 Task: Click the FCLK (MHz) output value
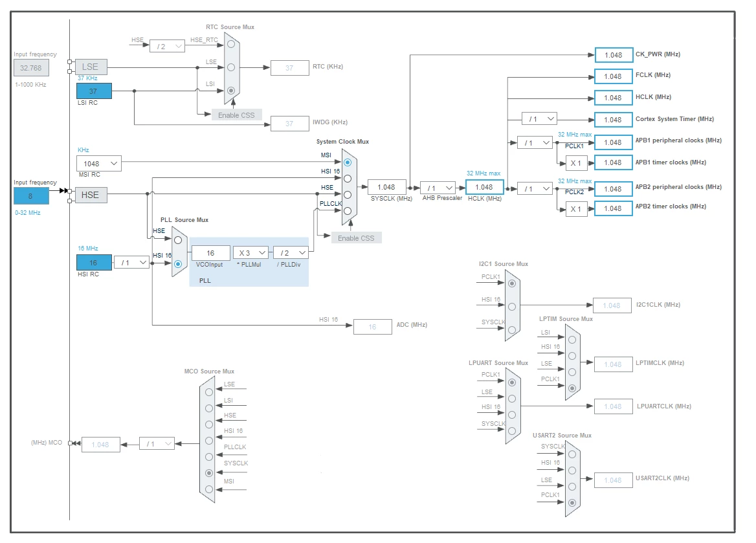pos(614,76)
